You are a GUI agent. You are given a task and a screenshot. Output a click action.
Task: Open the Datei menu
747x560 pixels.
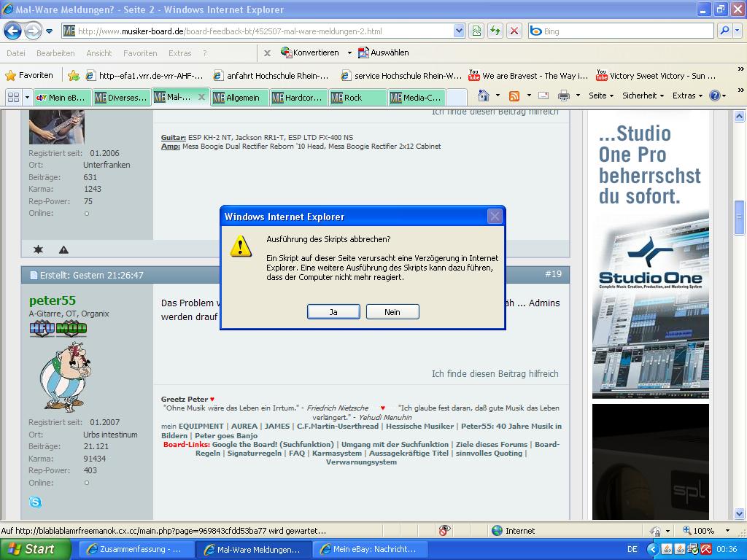tap(16, 53)
